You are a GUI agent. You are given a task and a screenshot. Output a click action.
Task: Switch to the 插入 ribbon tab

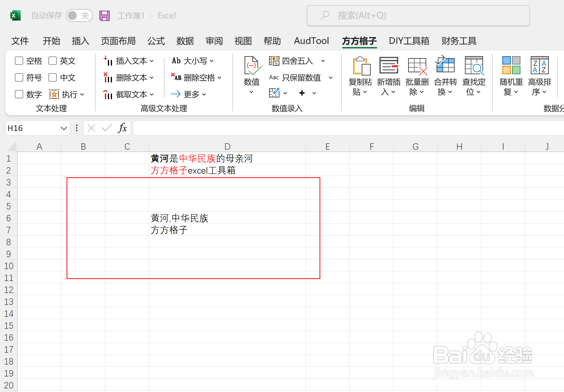81,41
